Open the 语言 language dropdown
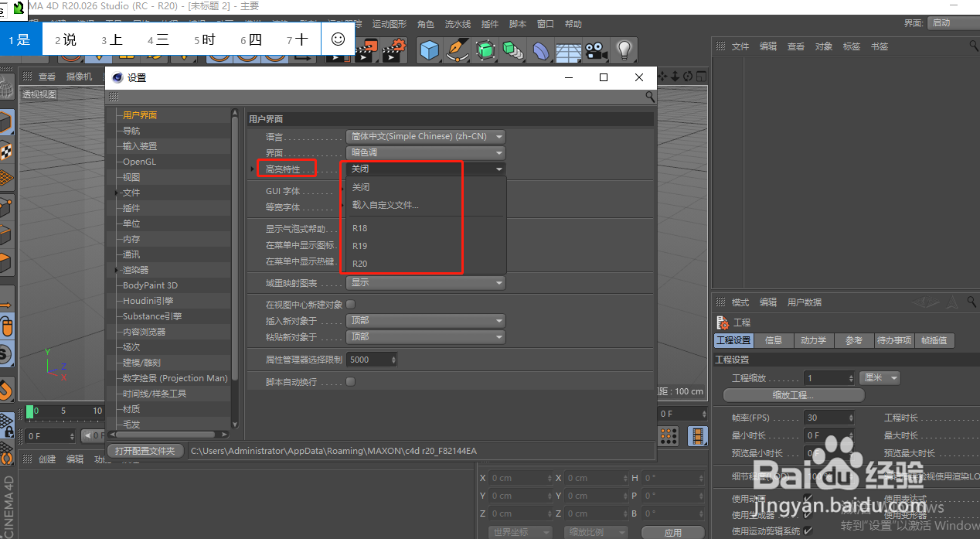 pyautogui.click(x=425, y=136)
